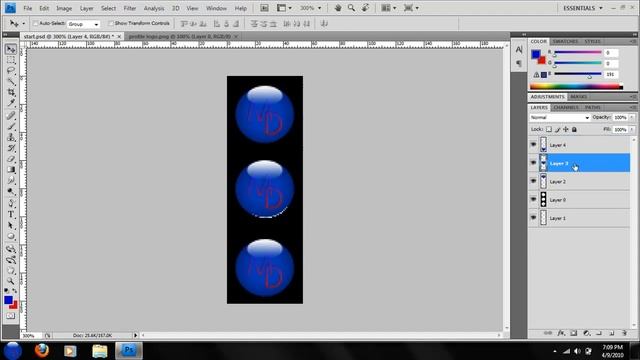640x360 pixels.
Task: Click the color spectrum ramp
Action: click(576, 86)
